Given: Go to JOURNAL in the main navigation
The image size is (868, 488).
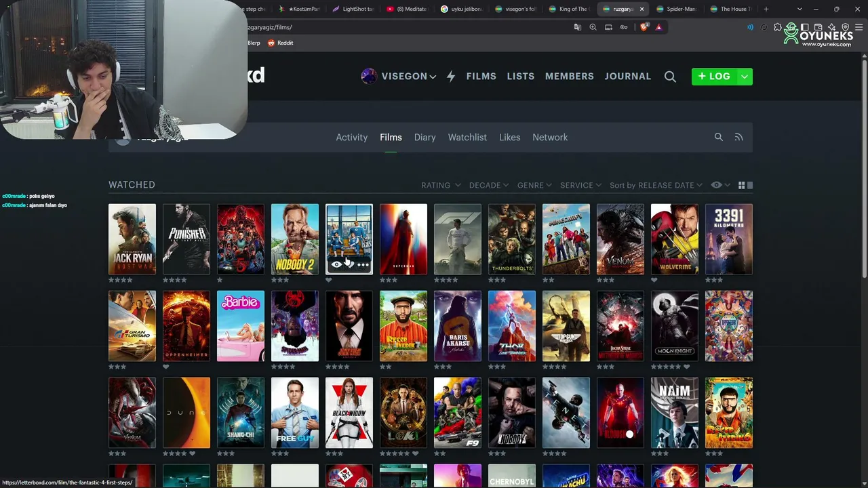Looking at the screenshot, I should click(x=628, y=77).
